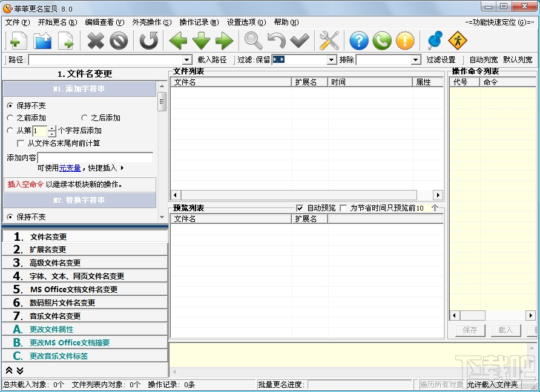Click the green right arrow icon

pyautogui.click(x=224, y=41)
